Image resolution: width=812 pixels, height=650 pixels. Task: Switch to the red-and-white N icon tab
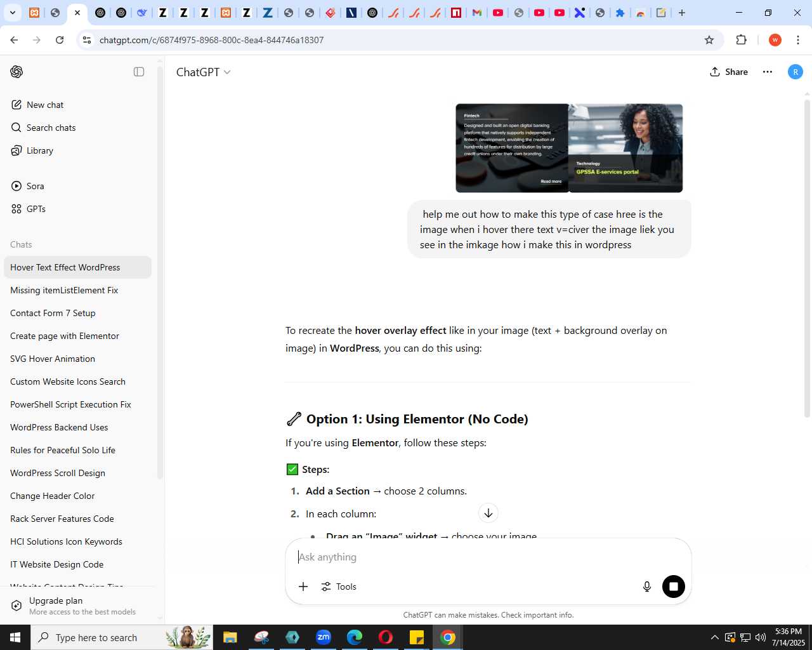(456, 13)
